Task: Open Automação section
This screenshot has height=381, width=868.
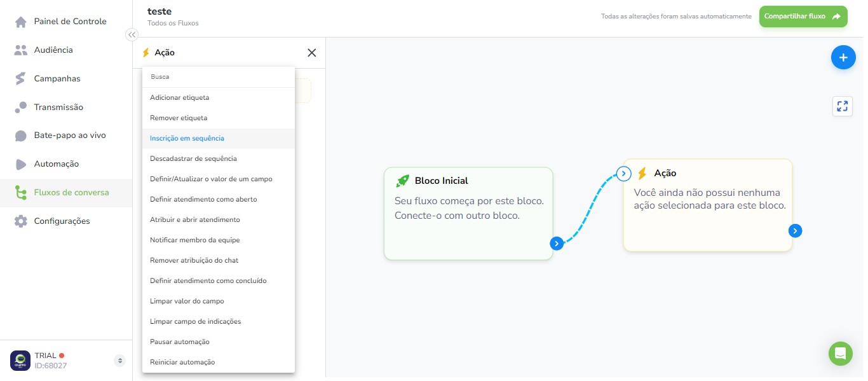Action: [x=66, y=164]
